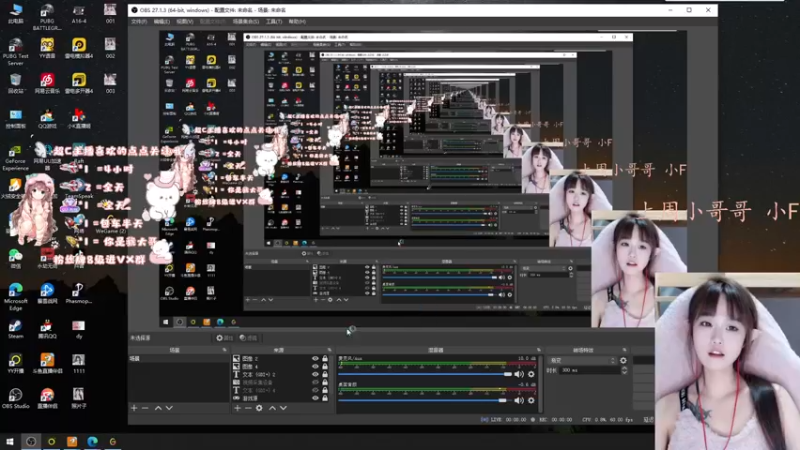Viewport: 800px width, 450px height.
Task: Open the 视图(V) menu in OBS
Action: point(185,21)
